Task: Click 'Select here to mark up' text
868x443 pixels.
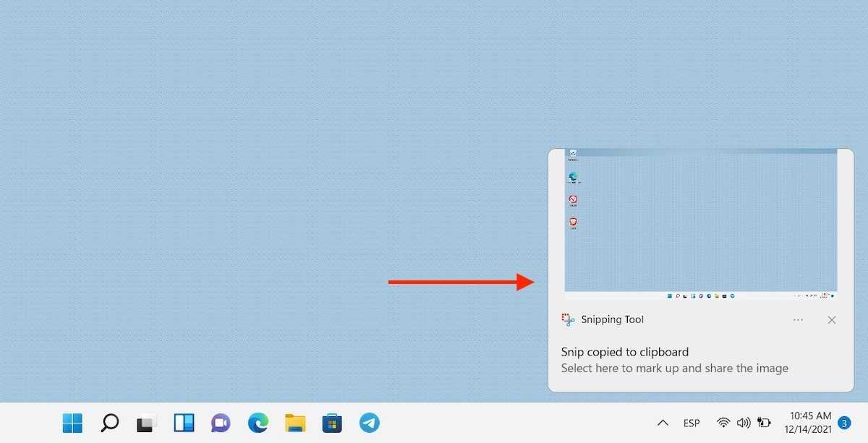Action: tap(674, 369)
